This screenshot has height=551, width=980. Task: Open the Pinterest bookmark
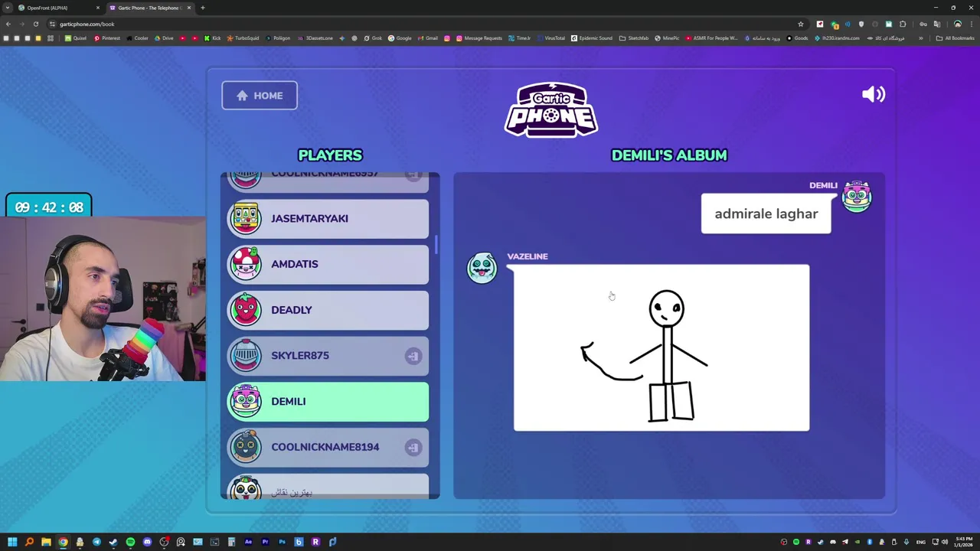tap(107, 38)
